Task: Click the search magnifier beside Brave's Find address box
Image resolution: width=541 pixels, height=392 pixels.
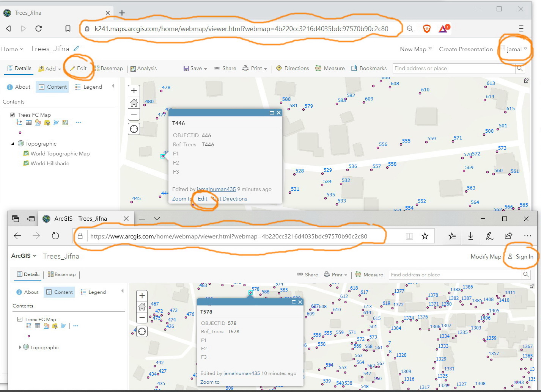Action: coord(520,69)
